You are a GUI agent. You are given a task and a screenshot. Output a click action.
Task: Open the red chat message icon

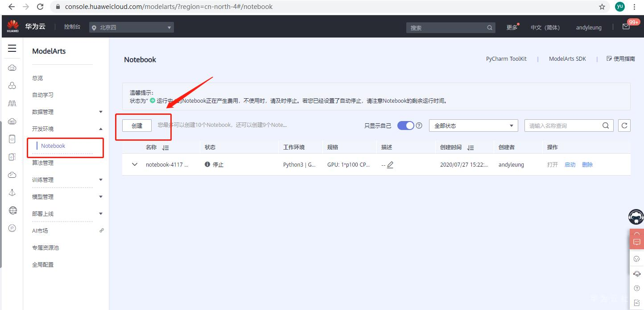pyautogui.click(x=637, y=242)
